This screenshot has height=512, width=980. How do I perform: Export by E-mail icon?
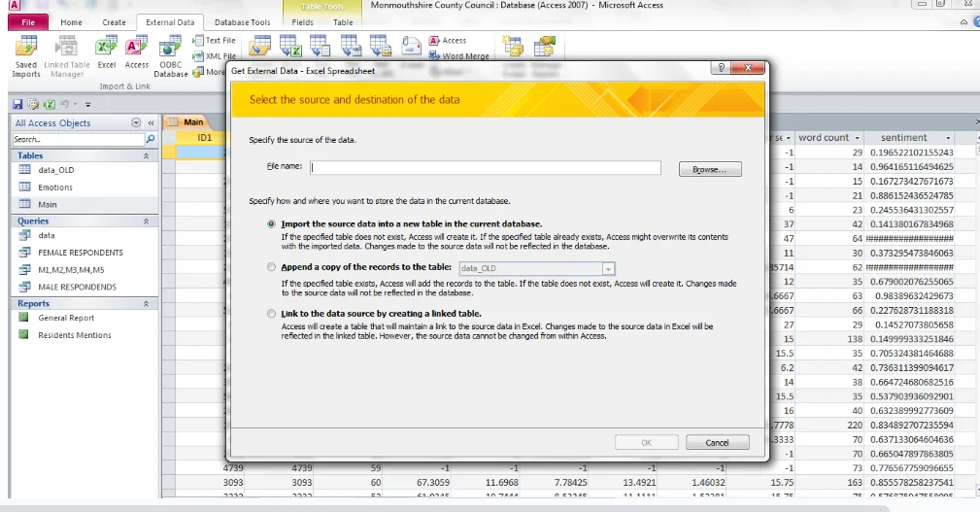411,47
